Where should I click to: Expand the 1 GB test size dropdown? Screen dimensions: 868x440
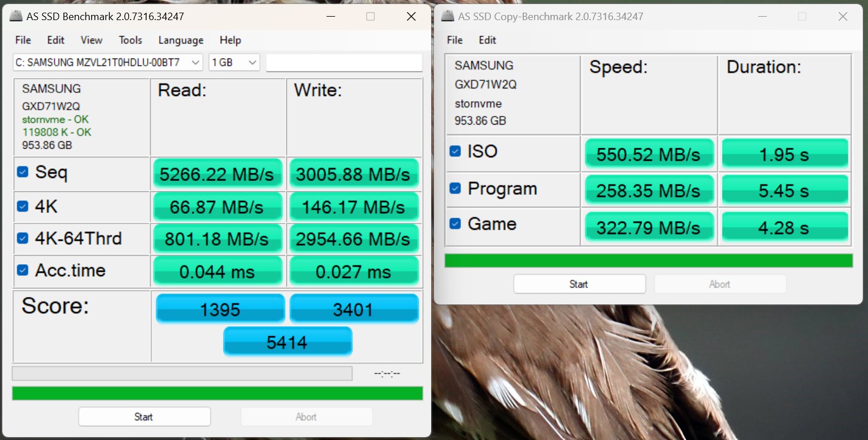(234, 63)
